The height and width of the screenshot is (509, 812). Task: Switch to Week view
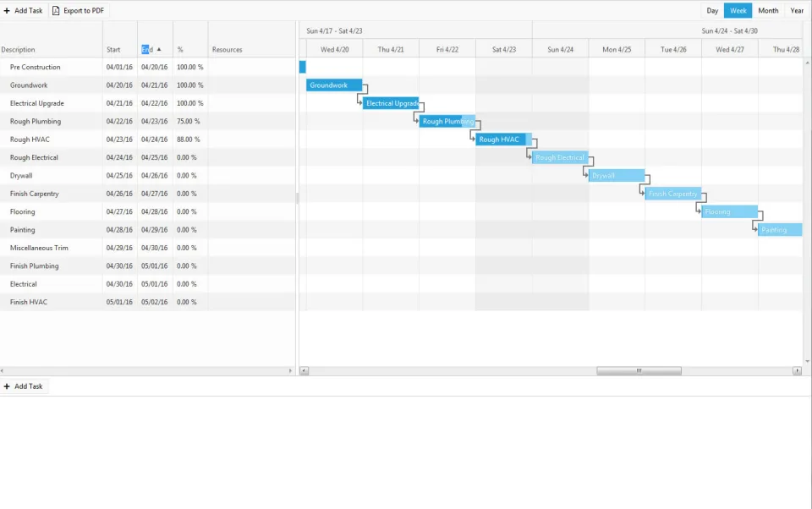(x=738, y=10)
